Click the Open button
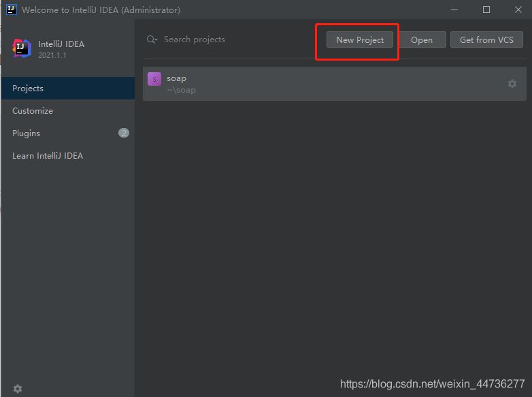The image size is (532, 397). (422, 39)
